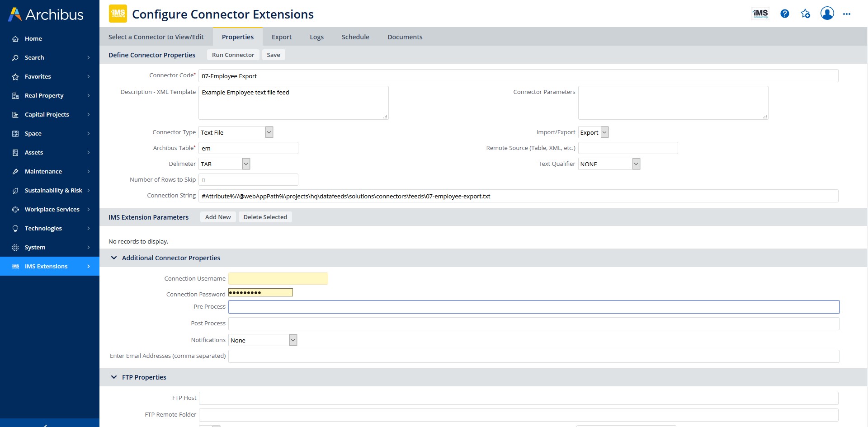Viewport: 868px width, 427px height.
Task: Change the Text Qualifier dropdown
Action: [636, 164]
